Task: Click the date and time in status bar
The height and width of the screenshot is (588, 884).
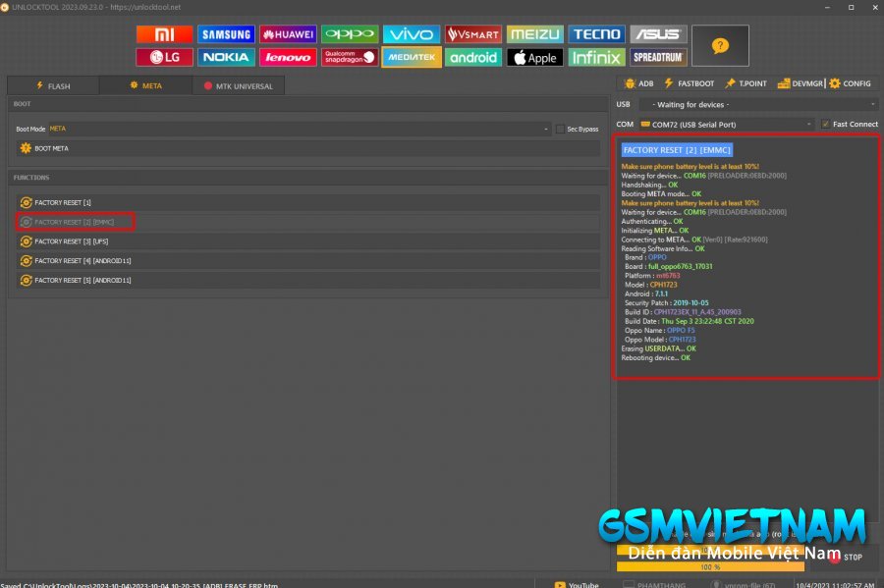Action: [x=835, y=585]
